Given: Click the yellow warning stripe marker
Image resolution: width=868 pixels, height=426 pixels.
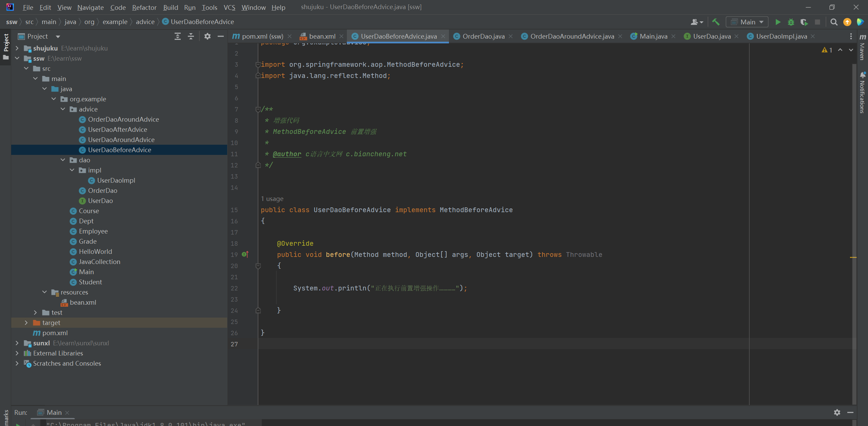Looking at the screenshot, I should coord(853,258).
